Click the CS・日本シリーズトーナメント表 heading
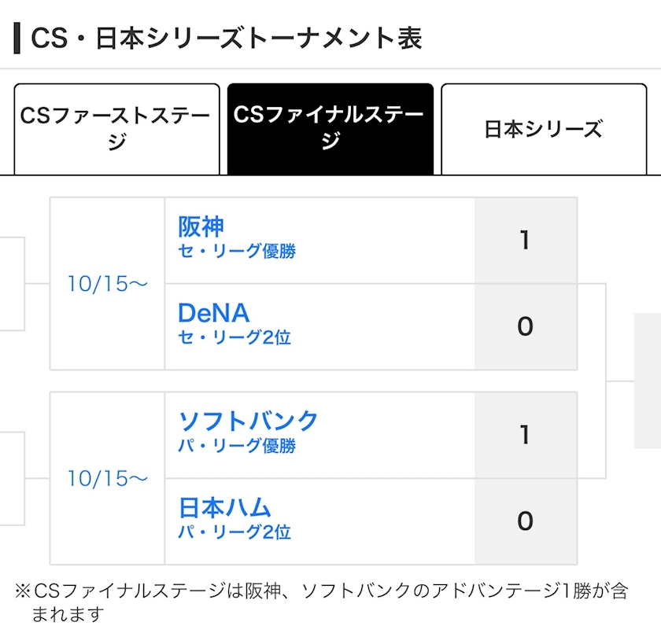 tap(226, 38)
